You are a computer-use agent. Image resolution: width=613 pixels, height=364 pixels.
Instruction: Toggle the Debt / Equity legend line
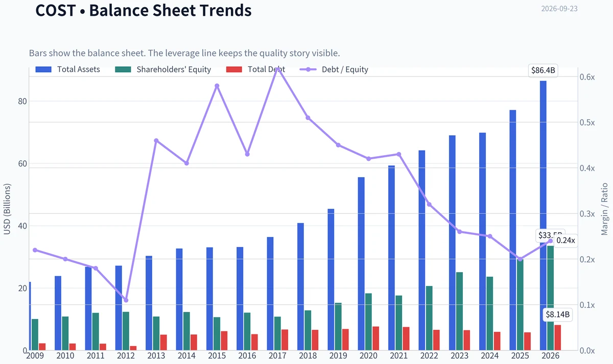(334, 69)
